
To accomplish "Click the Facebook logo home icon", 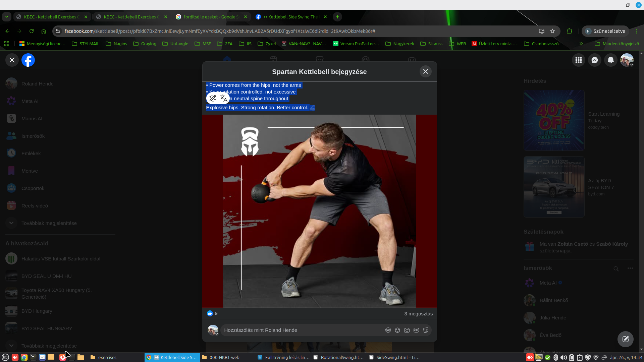I will tap(28, 60).
